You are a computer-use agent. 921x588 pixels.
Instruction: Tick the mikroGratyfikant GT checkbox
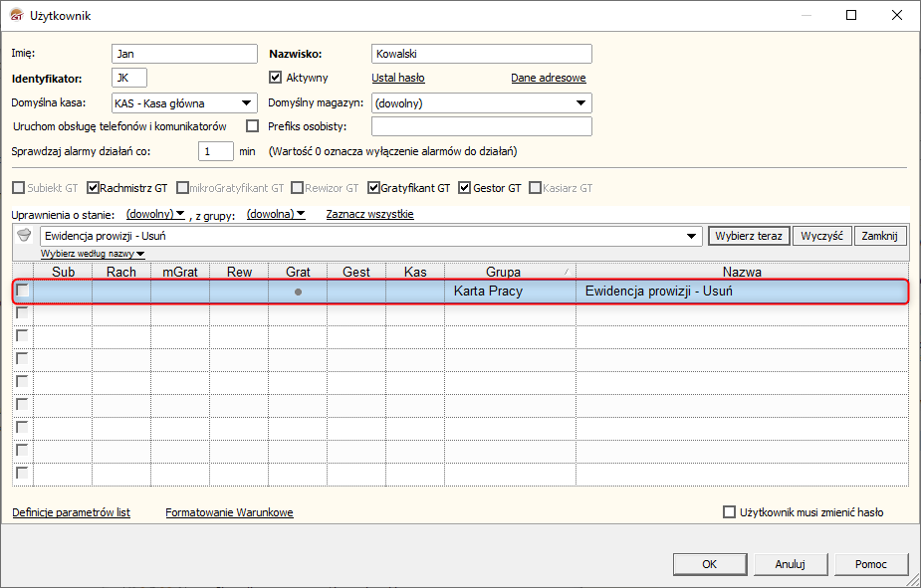tap(182, 188)
